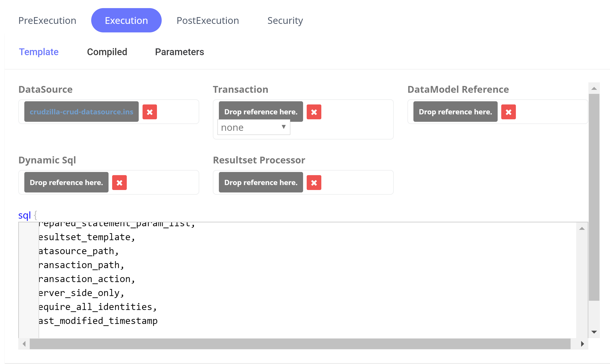
Task: View the Compiled sub-tab
Action: [107, 52]
